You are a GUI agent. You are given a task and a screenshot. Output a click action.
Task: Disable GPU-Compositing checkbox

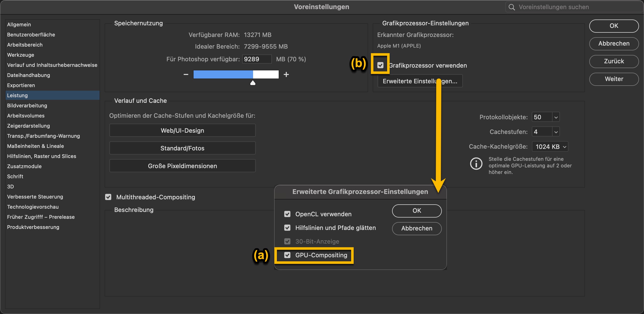(x=287, y=255)
